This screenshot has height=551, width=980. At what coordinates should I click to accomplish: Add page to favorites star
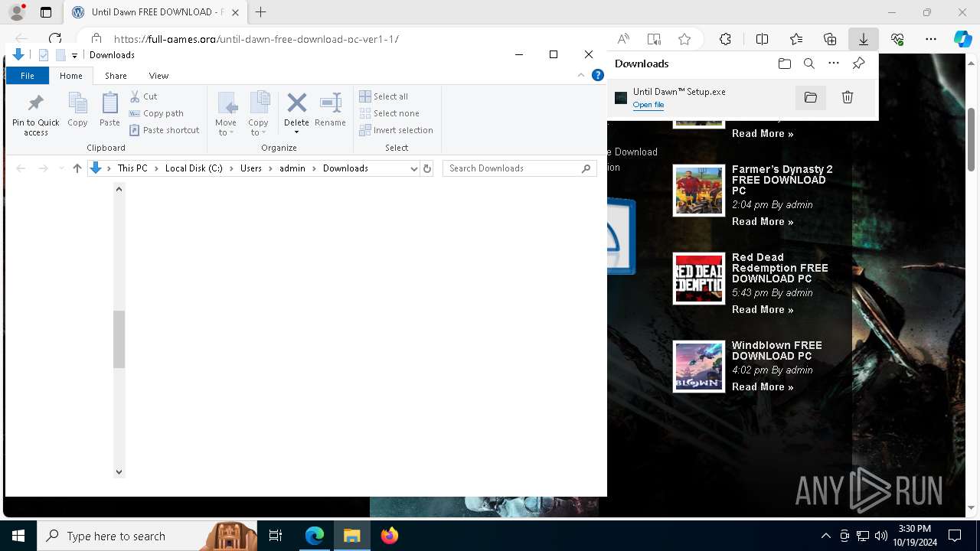point(684,39)
